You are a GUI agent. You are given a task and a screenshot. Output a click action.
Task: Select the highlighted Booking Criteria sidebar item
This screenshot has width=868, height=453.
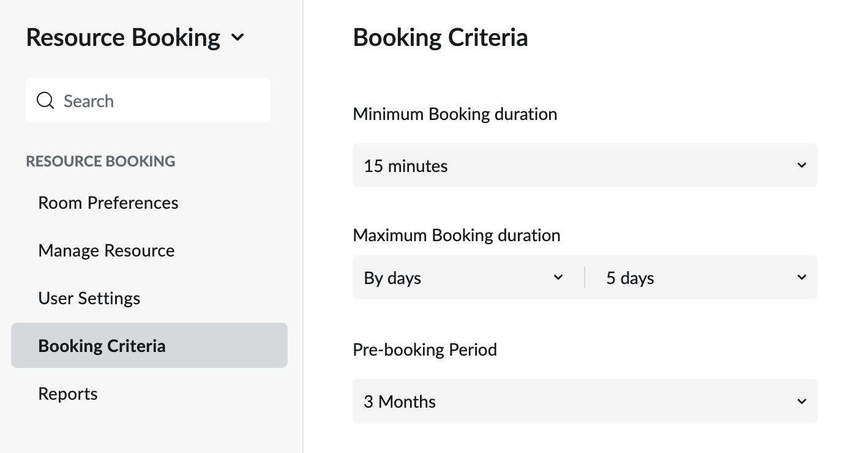pyautogui.click(x=102, y=346)
